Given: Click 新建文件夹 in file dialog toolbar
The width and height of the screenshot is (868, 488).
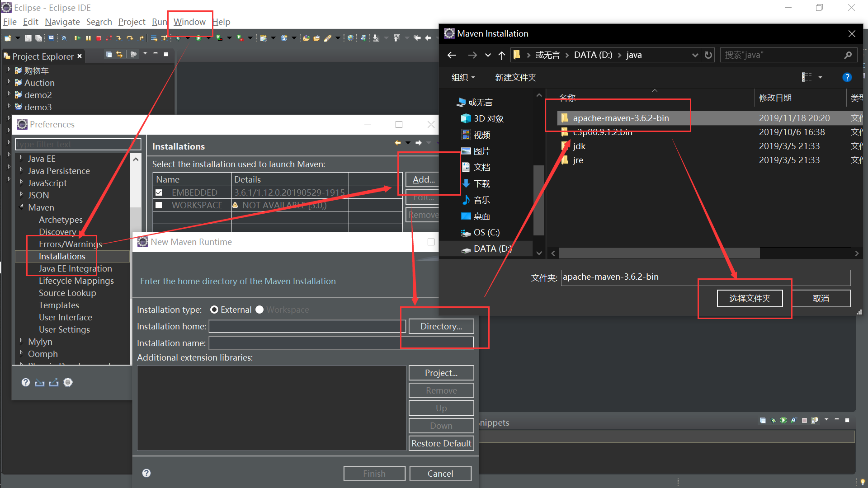Looking at the screenshot, I should [x=515, y=77].
